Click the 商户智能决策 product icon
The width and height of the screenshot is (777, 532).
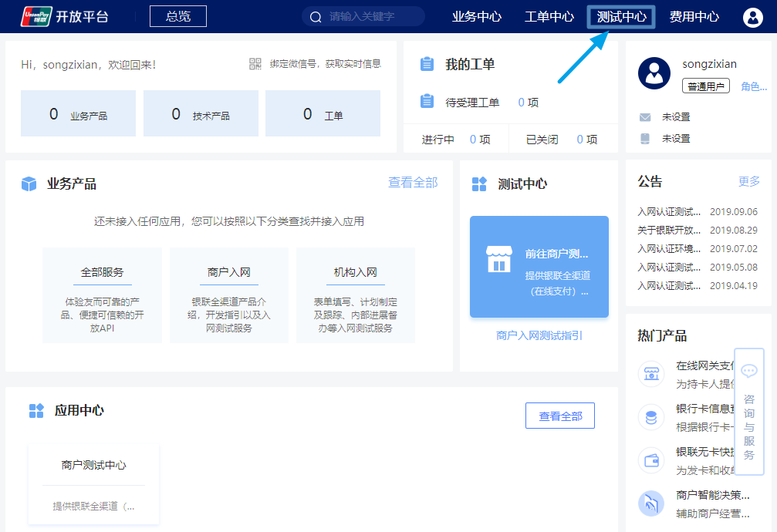[x=651, y=503]
